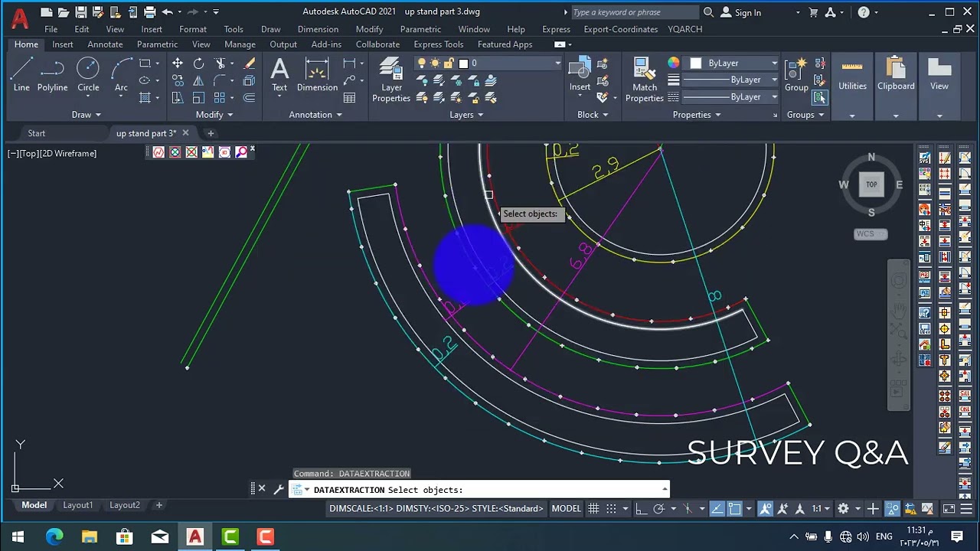Image resolution: width=980 pixels, height=551 pixels.
Task: Select the Arc tool
Action: tap(121, 74)
